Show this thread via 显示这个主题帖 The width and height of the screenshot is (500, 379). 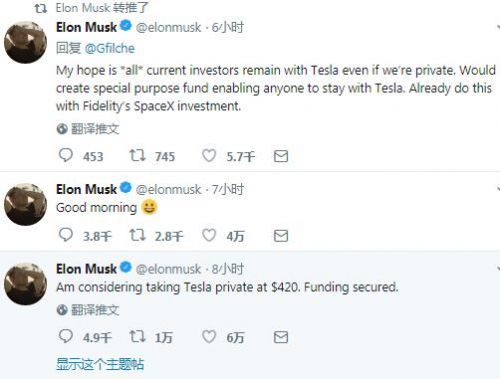click(x=100, y=364)
